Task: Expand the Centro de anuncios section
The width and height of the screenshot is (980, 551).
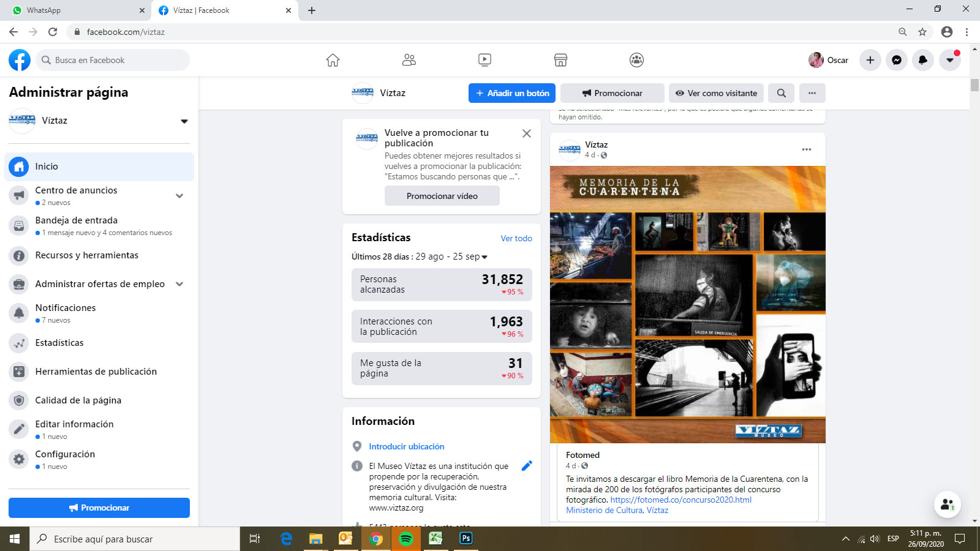Action: tap(179, 196)
